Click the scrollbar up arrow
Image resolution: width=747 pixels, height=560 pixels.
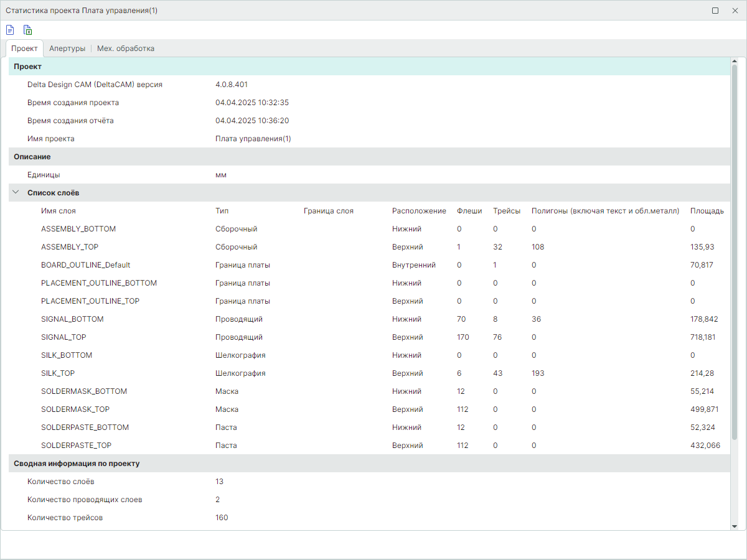click(734, 62)
